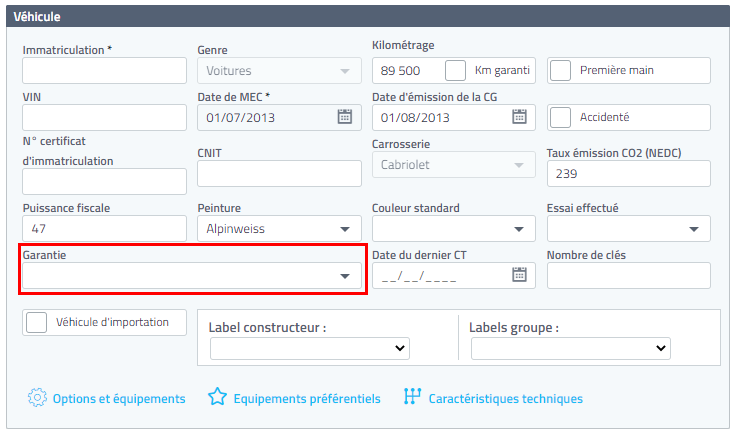This screenshot has width=742, height=434.
Task: Click the gearshift icon beside Caractéristiques techniques
Action: click(412, 396)
